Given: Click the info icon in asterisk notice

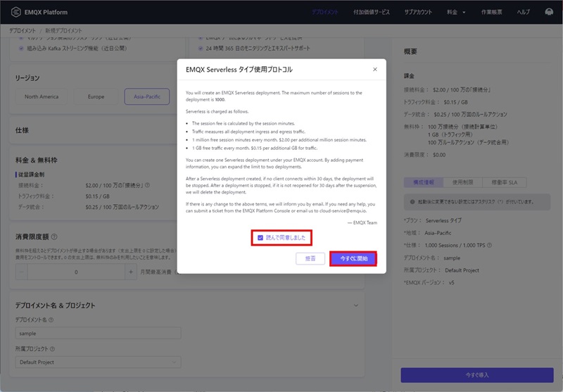Looking at the screenshot, I should (412, 202).
